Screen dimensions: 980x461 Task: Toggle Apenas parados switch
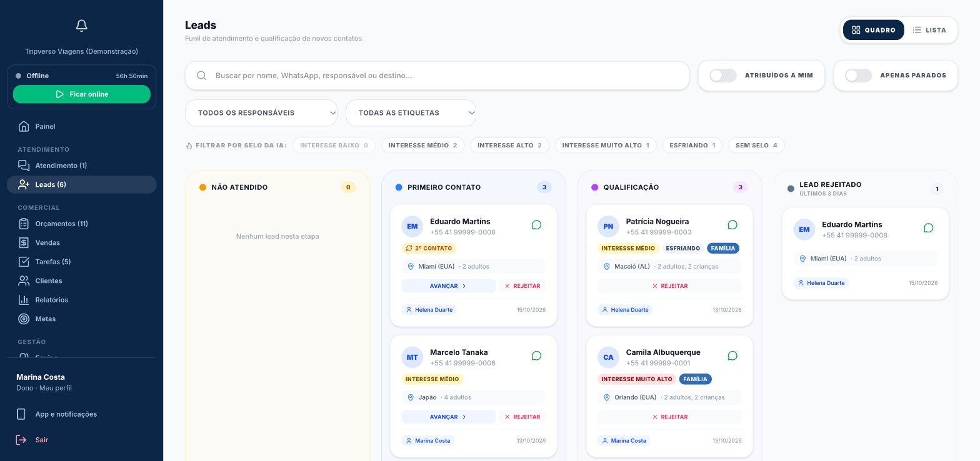tap(858, 76)
